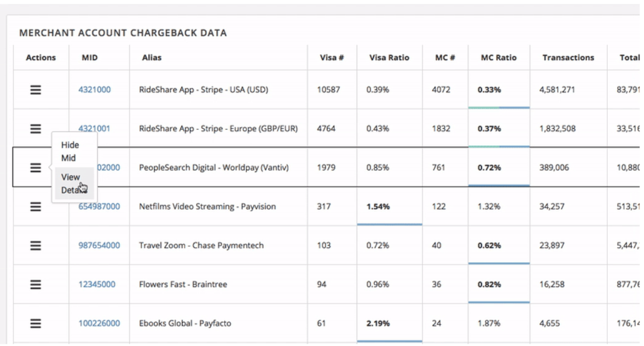
Task: Select transactions value 389,006
Action: [554, 168]
